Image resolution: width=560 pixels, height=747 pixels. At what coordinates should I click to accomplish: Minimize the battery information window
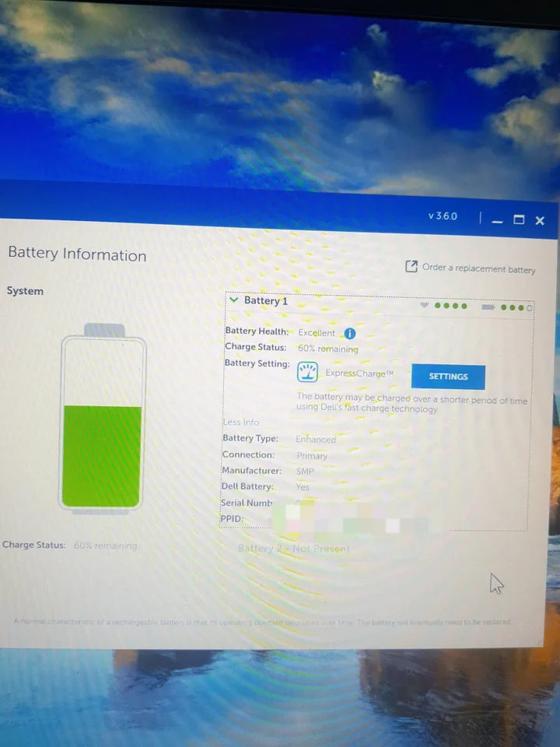498,220
